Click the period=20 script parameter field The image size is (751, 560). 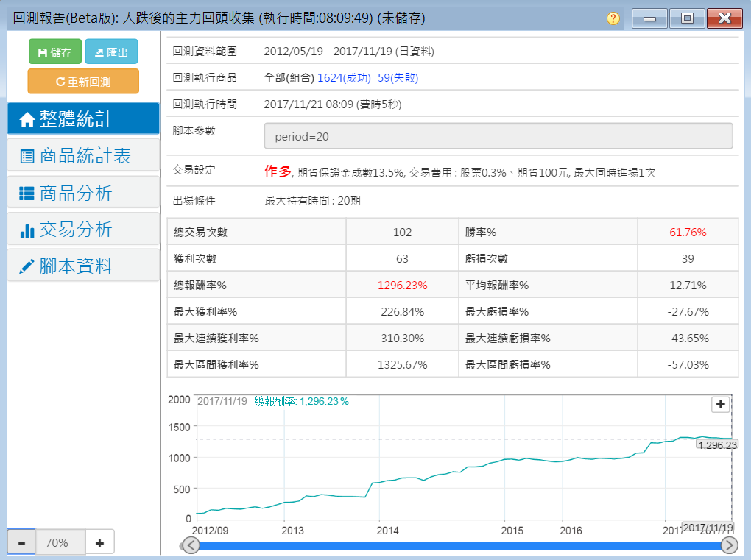(498, 137)
